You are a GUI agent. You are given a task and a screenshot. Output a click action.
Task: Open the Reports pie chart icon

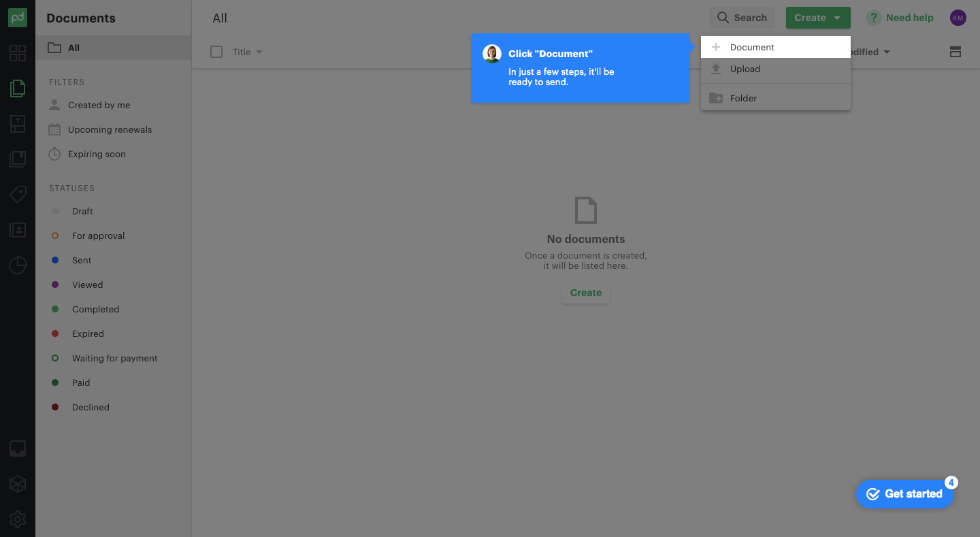18,265
